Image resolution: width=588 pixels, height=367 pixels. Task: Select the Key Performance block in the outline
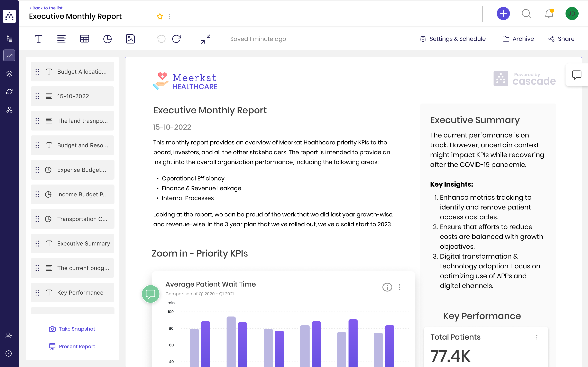point(72,293)
